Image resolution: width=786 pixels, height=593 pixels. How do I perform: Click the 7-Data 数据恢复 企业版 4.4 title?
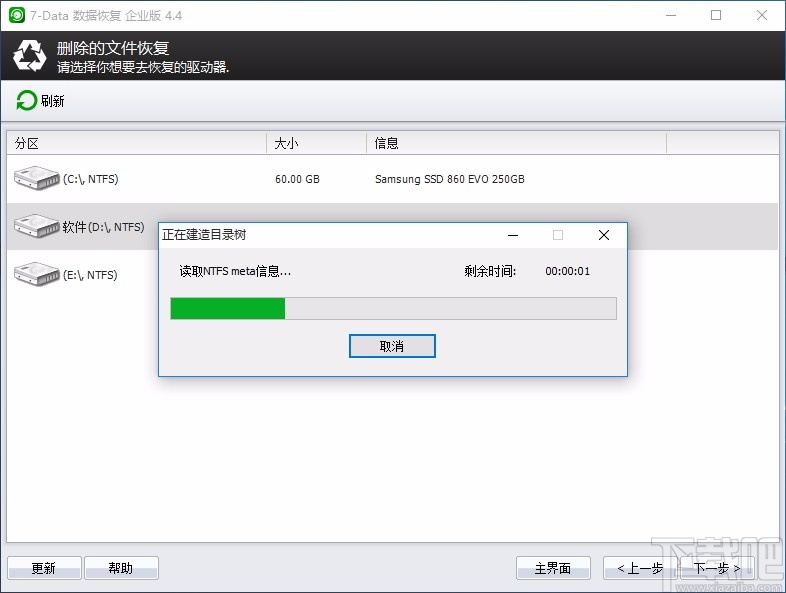click(106, 16)
